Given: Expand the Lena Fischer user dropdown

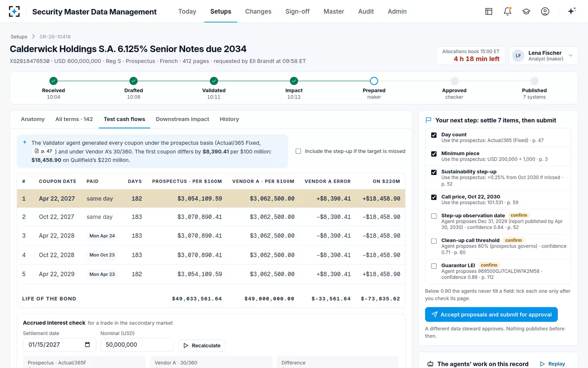Looking at the screenshot, I should [543, 56].
